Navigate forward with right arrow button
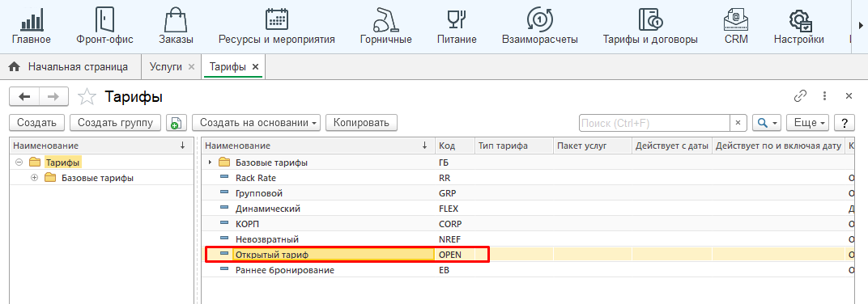The height and width of the screenshot is (304, 868). pos(53,97)
